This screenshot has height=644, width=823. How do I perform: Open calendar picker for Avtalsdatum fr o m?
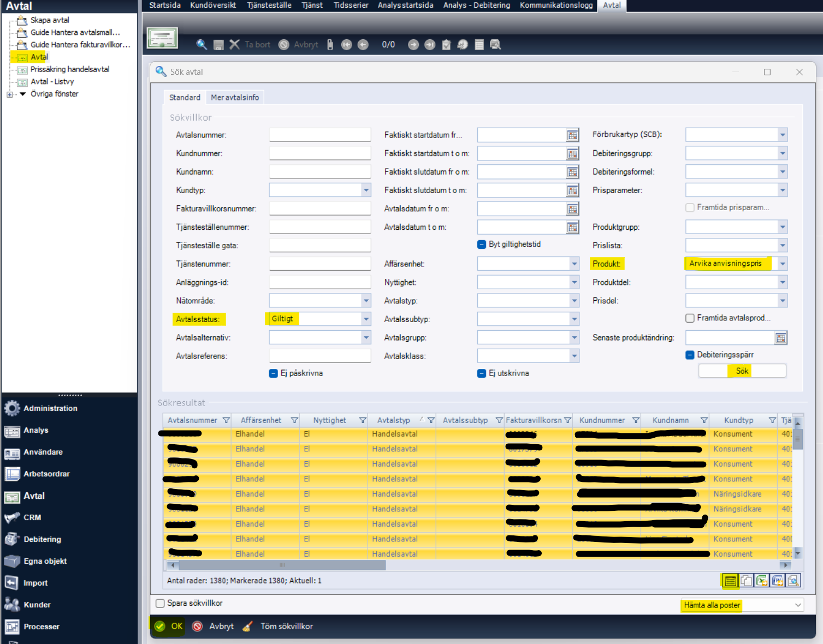pos(572,209)
